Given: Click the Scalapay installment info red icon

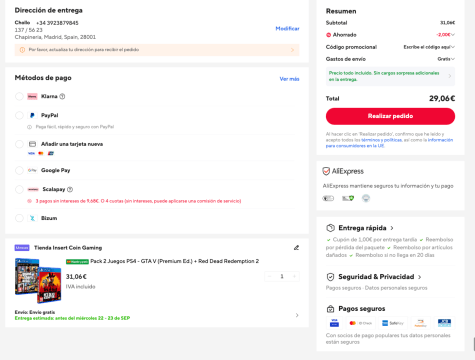Looking at the screenshot, I should pyautogui.click(x=29, y=201).
